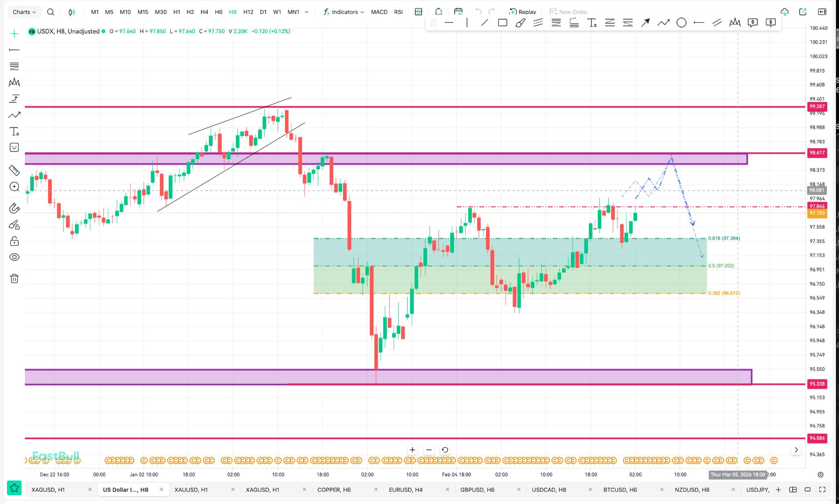
Task: Toggle drawings visibility eye icon
Action: [x=14, y=257]
